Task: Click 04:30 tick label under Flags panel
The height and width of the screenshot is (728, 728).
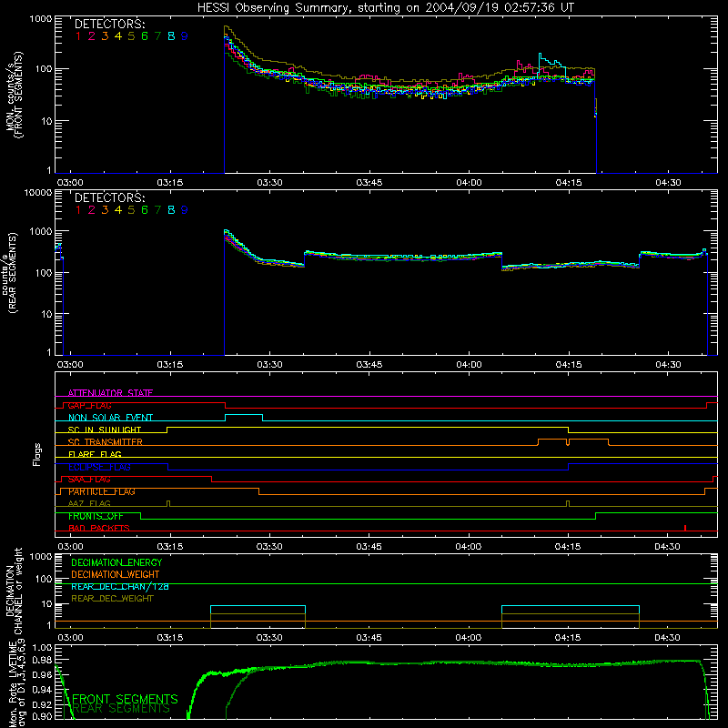Action: point(668,547)
